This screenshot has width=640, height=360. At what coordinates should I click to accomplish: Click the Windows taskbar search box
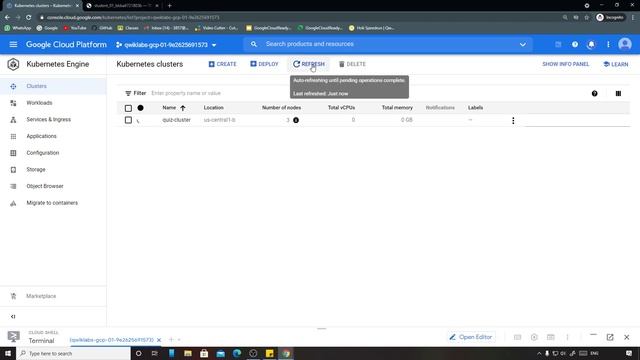[73, 353]
